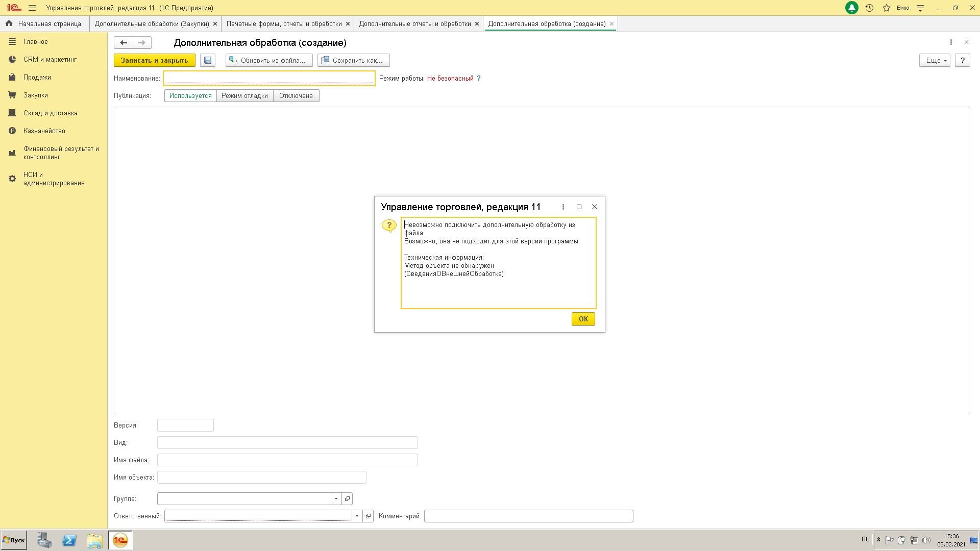Open Server Manager from taskbar

pos(44,540)
